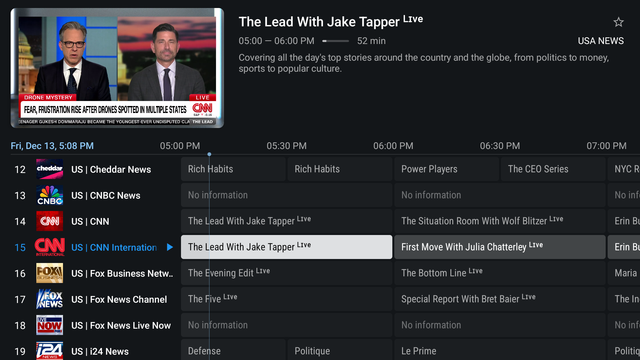Click the current time marker on the timeline
Screen dimensions: 640x360
(209, 154)
